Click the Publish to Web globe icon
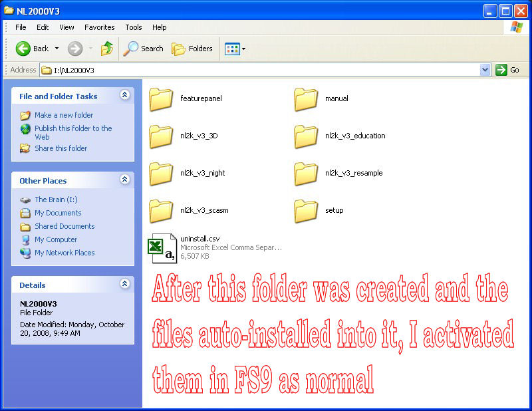 pyautogui.click(x=25, y=129)
